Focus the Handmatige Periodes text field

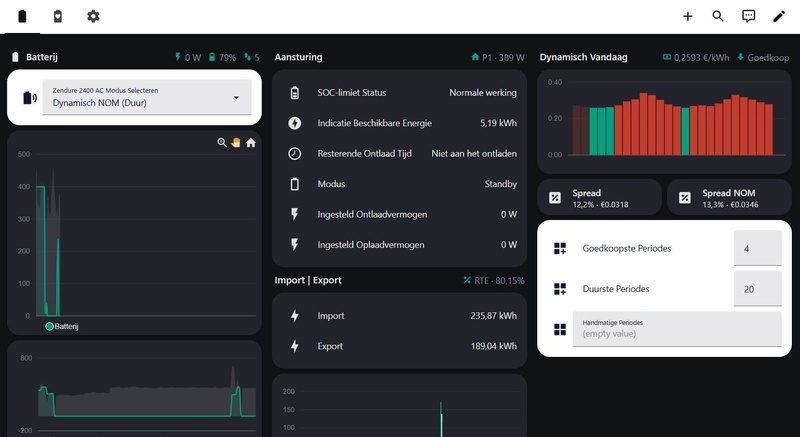click(x=677, y=329)
